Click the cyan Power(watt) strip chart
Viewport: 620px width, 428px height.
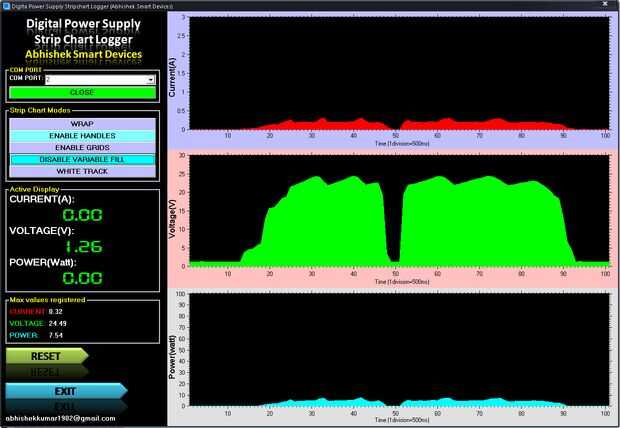[399, 350]
